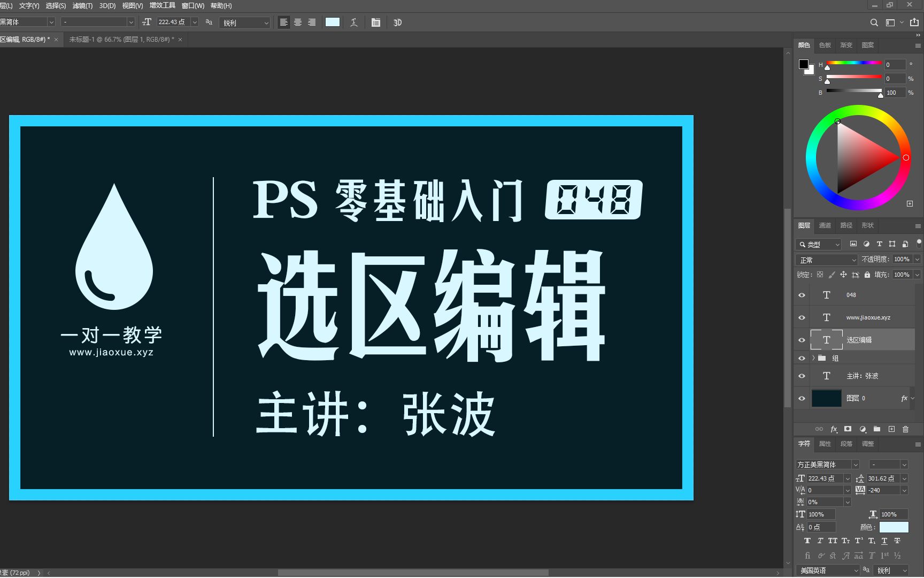The width and height of the screenshot is (924, 578).
Task: Create a new layer
Action: click(x=891, y=429)
